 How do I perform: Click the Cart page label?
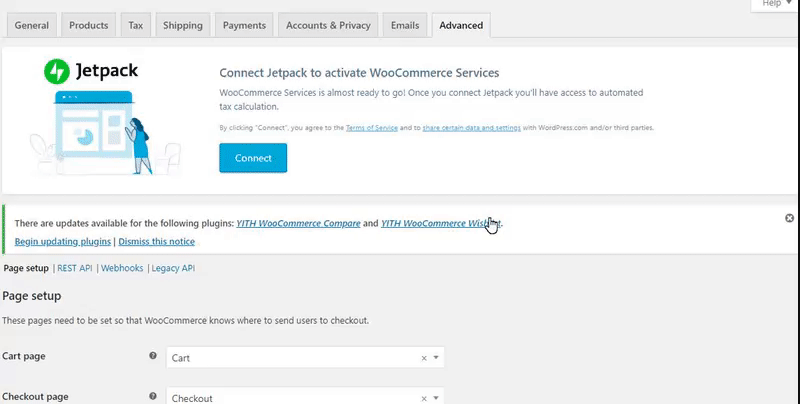23,356
